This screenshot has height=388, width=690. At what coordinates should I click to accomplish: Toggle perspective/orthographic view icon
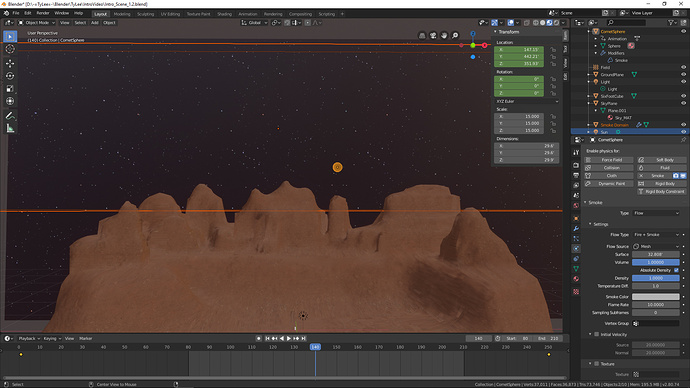coord(422,36)
